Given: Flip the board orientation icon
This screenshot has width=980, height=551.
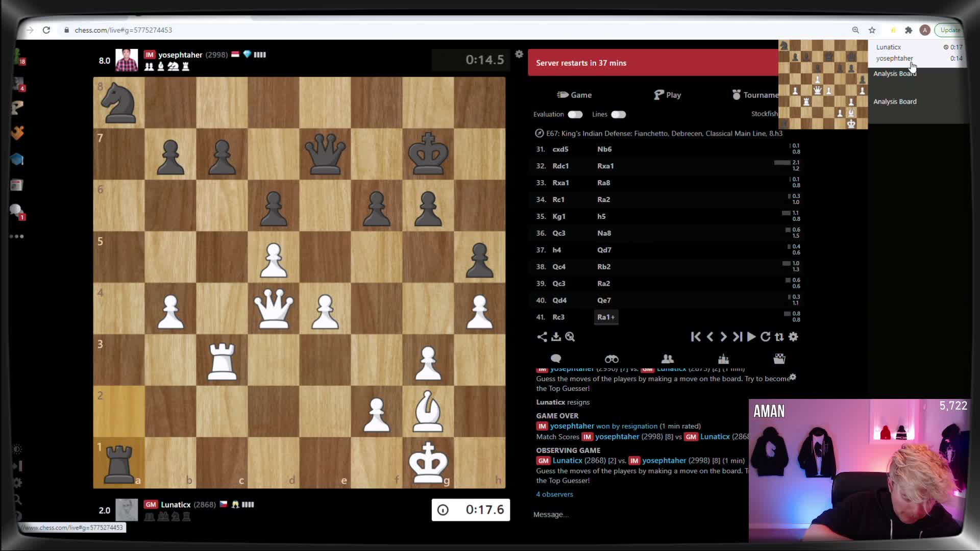Looking at the screenshot, I should (x=779, y=337).
